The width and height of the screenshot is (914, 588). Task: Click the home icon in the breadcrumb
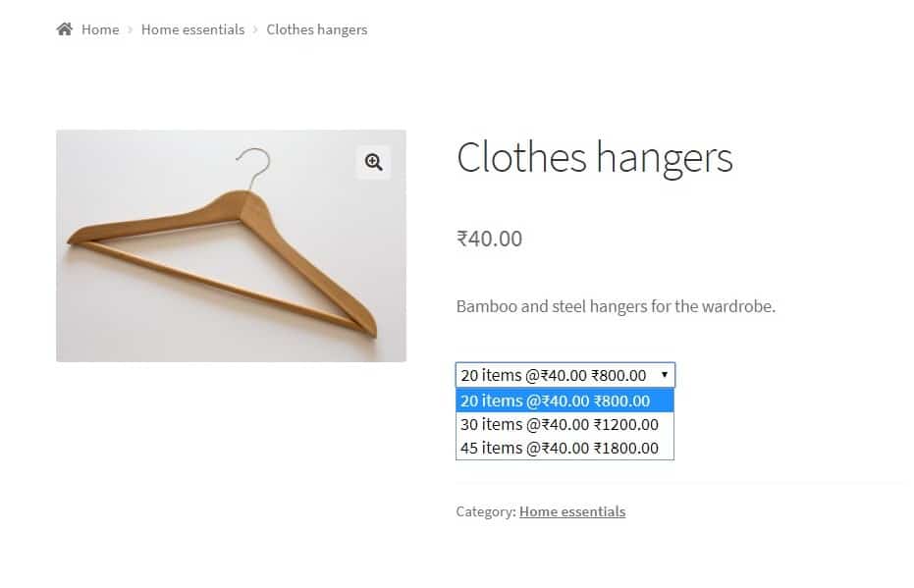pyautogui.click(x=65, y=29)
